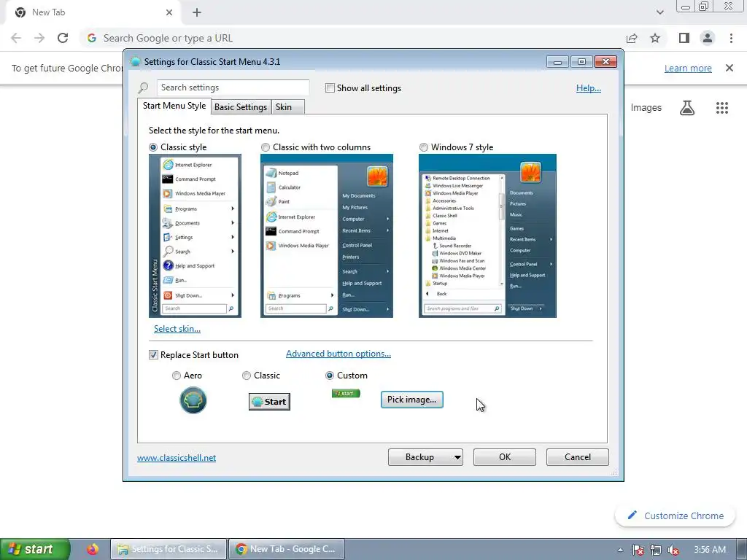
Task: Open the Backup dropdown arrow
Action: [457, 457]
